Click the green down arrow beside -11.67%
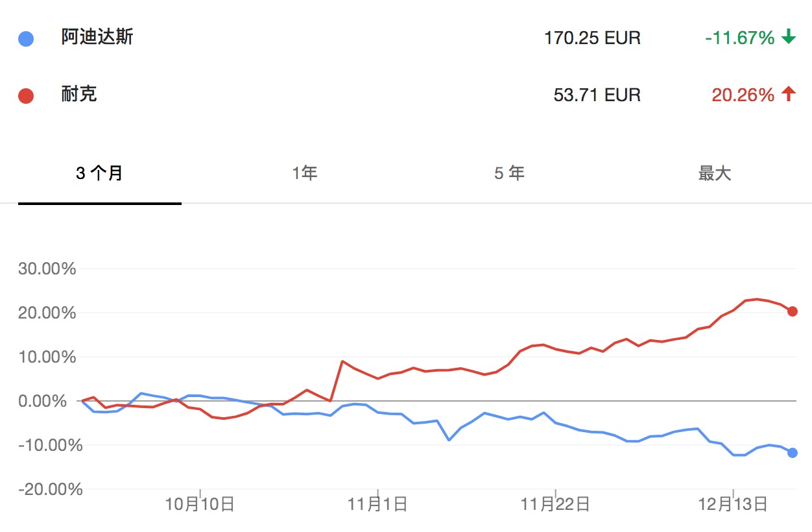 click(x=788, y=38)
